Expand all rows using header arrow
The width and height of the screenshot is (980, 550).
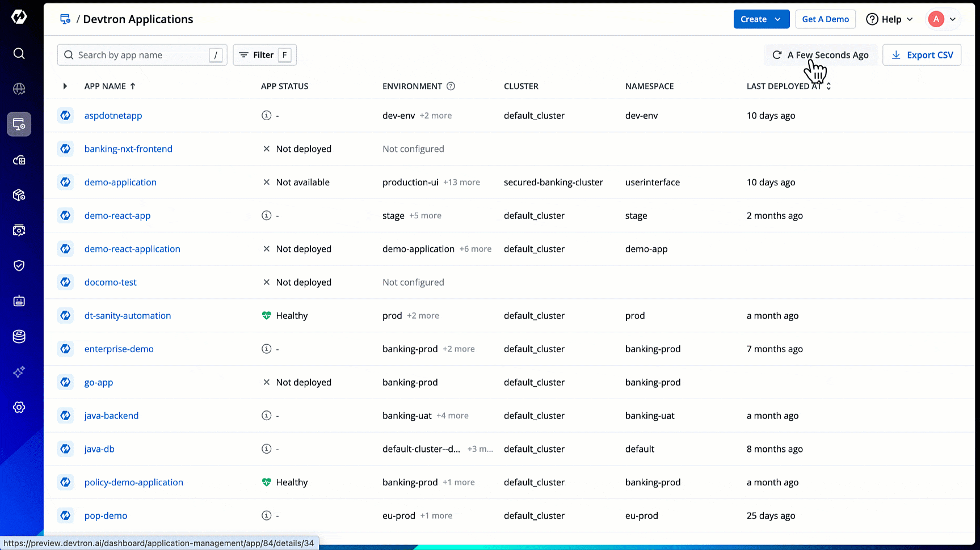(x=65, y=86)
